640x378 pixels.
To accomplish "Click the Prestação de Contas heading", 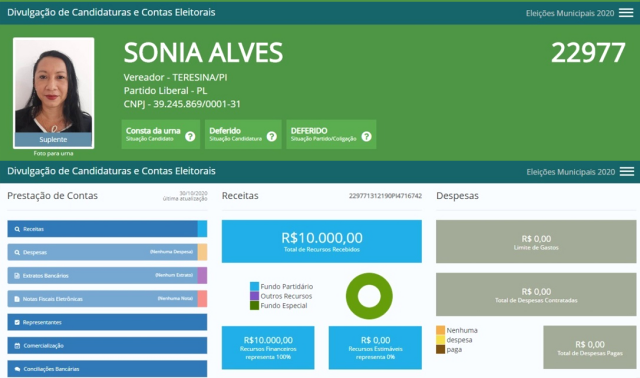I will [x=53, y=196].
